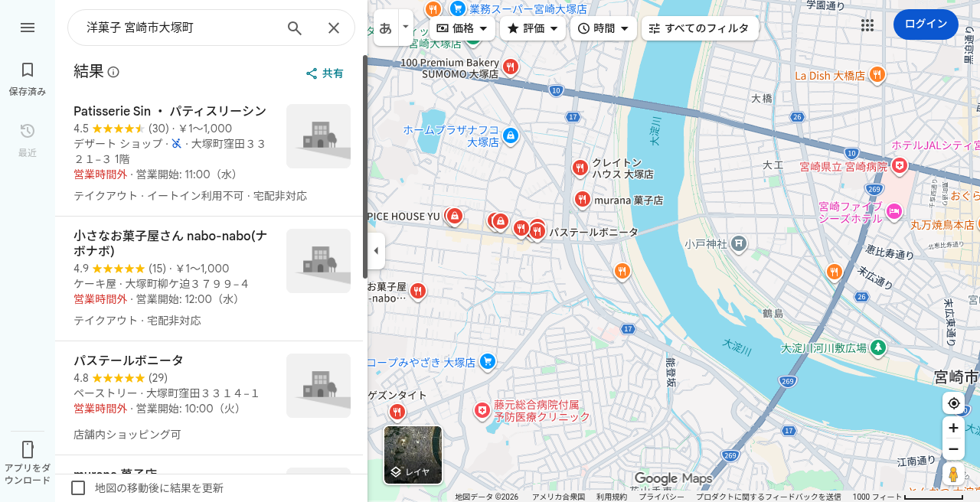Image resolution: width=980 pixels, height=502 pixels.
Task: Click the results info icon
Action: pyautogui.click(x=113, y=72)
